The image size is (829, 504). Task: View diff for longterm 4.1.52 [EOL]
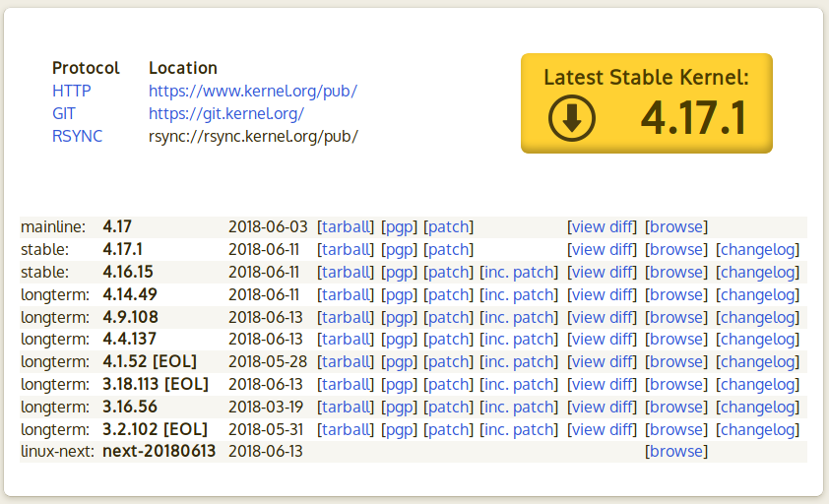[603, 361]
